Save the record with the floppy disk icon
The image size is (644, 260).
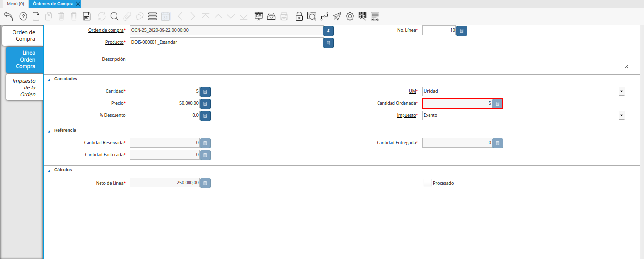[87, 16]
